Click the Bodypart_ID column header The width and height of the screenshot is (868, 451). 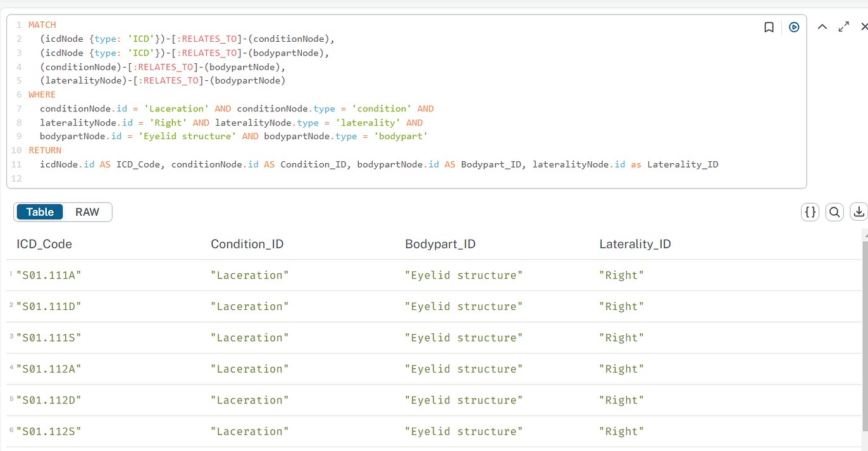click(x=440, y=244)
